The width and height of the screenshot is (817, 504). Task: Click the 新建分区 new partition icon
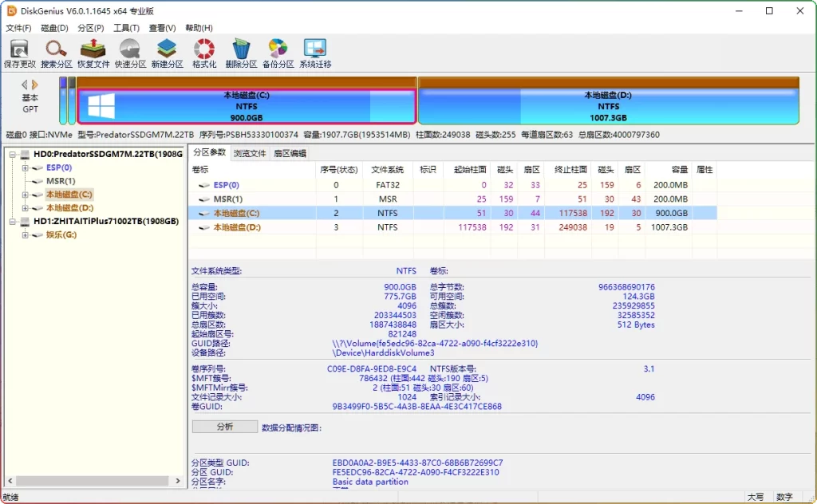(x=167, y=53)
